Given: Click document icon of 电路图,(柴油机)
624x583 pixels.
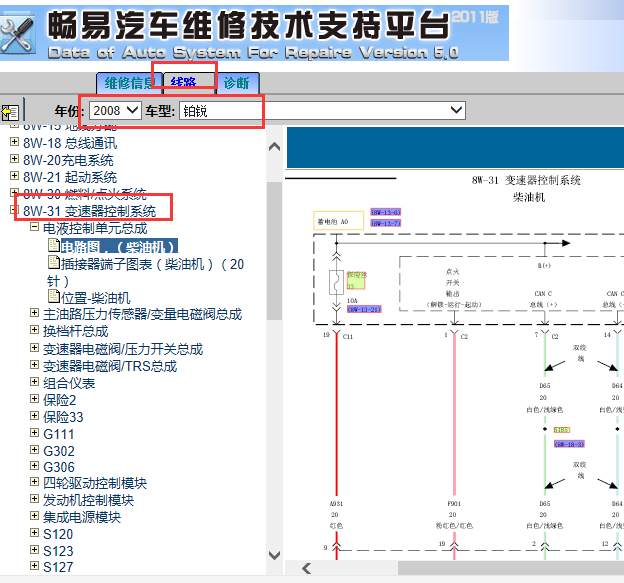Looking at the screenshot, I should click(54, 246).
